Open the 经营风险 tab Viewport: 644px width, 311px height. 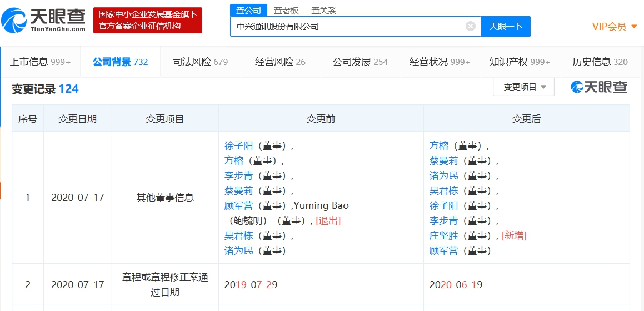pyautogui.click(x=280, y=62)
